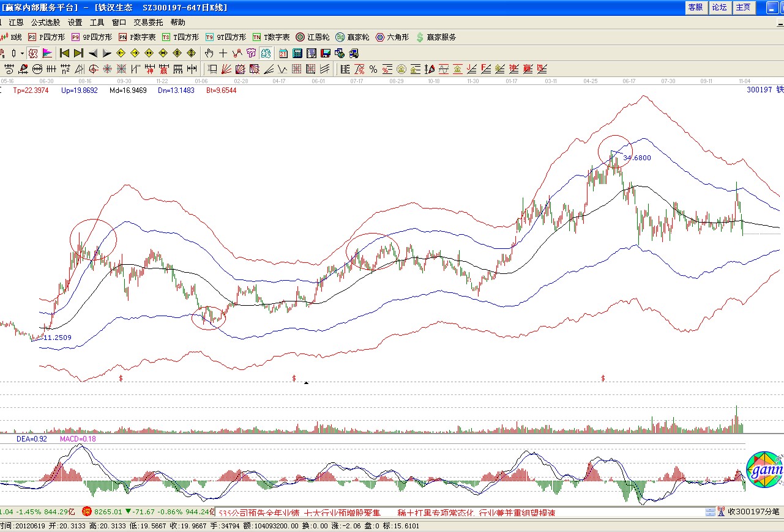Click the crosshair cursor tool
The width and height of the screenshot is (784, 532).
[x=223, y=53]
